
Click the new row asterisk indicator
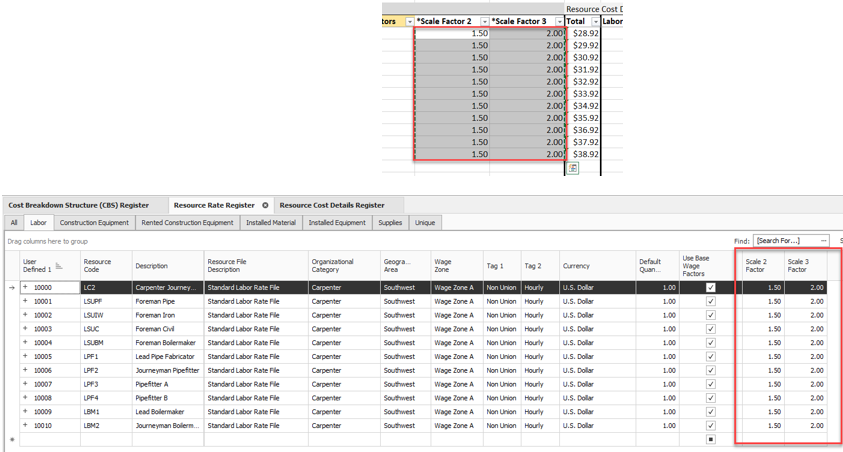[12, 440]
